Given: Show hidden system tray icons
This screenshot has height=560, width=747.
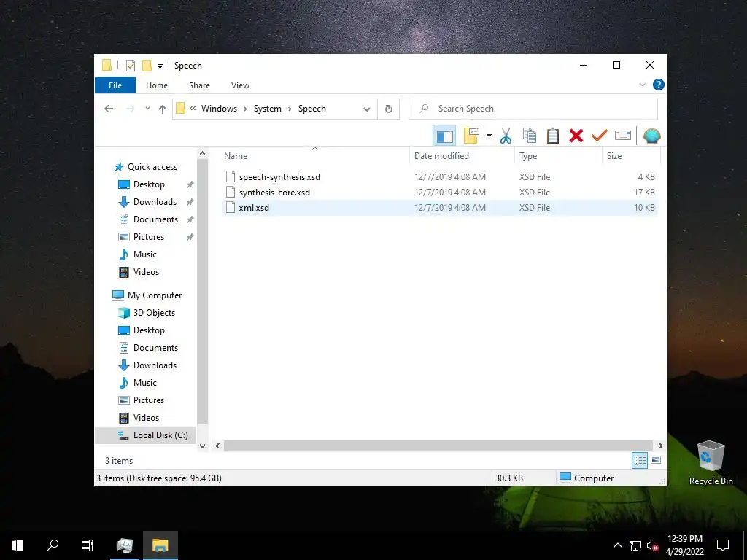Looking at the screenshot, I should click(617, 545).
